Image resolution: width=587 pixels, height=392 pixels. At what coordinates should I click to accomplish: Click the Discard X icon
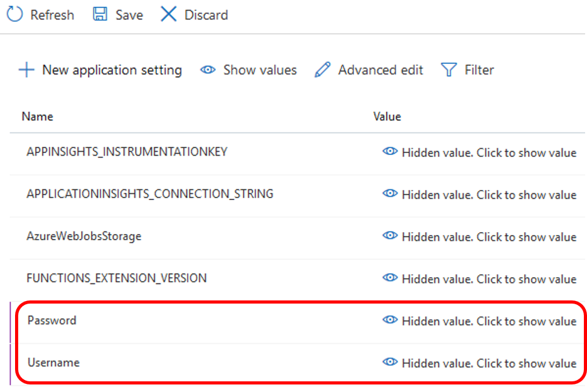tap(168, 14)
